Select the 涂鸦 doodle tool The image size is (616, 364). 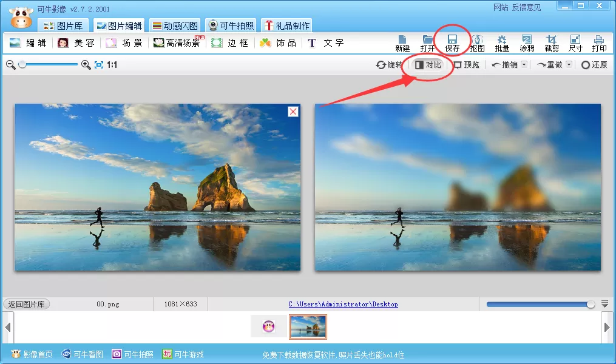(x=527, y=44)
